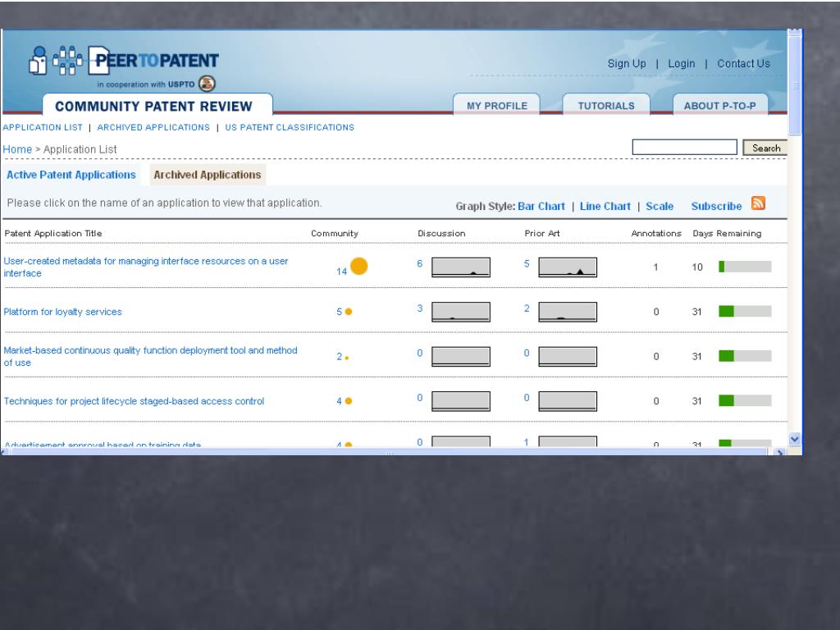Click the RSS feed icon beside Subscribe

tap(758, 203)
